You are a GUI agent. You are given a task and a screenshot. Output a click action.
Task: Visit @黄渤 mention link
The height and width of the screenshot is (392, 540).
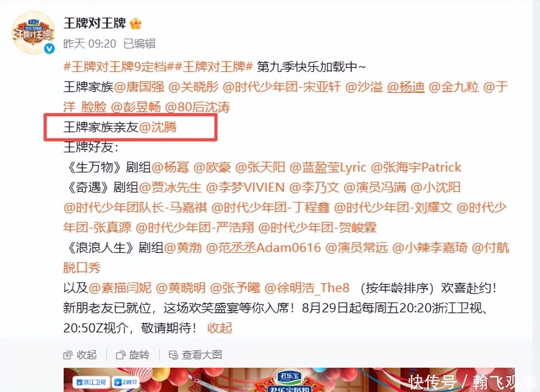pyautogui.click(x=183, y=248)
